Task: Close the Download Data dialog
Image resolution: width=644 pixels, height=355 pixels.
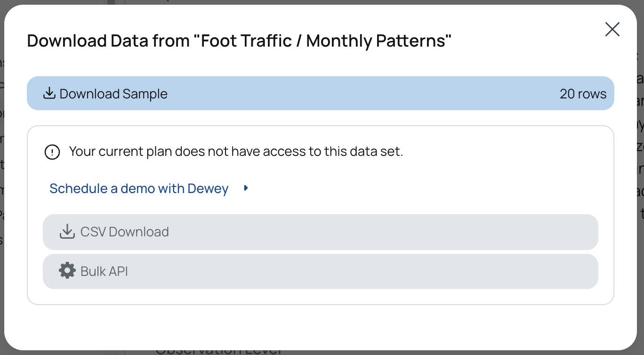Action: 612,29
